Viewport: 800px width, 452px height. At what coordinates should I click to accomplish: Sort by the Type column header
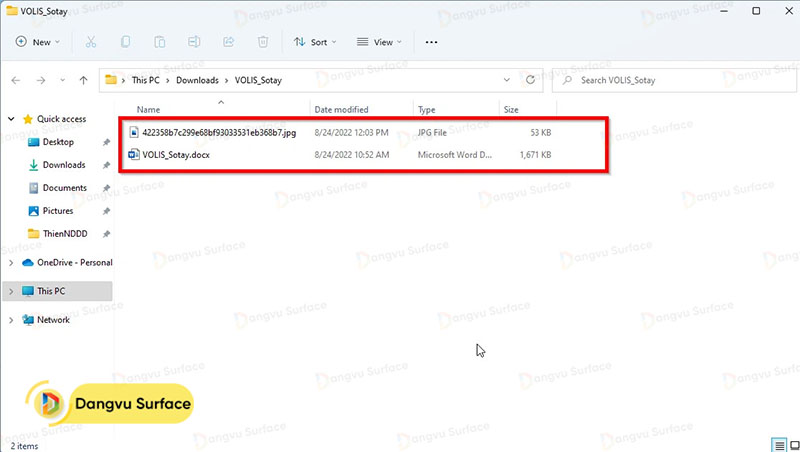click(x=427, y=110)
